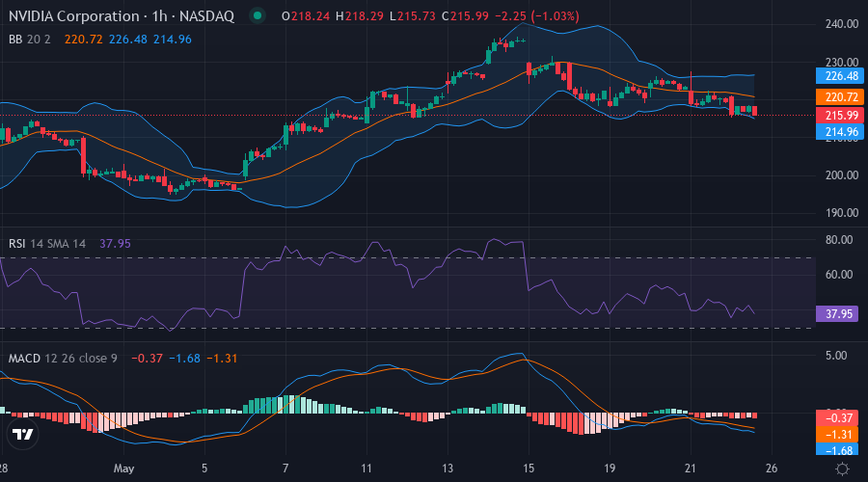Click the RSI 14 SMA 14 label

click(x=47, y=244)
